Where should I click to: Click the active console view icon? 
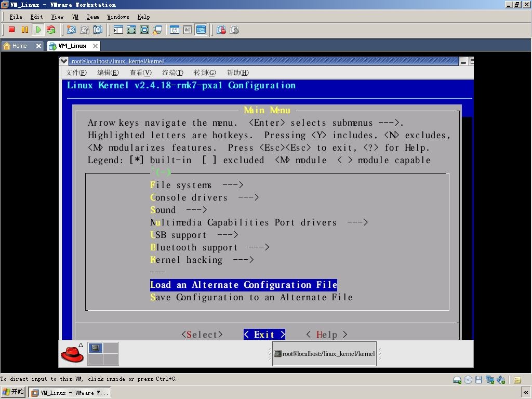coord(201,30)
